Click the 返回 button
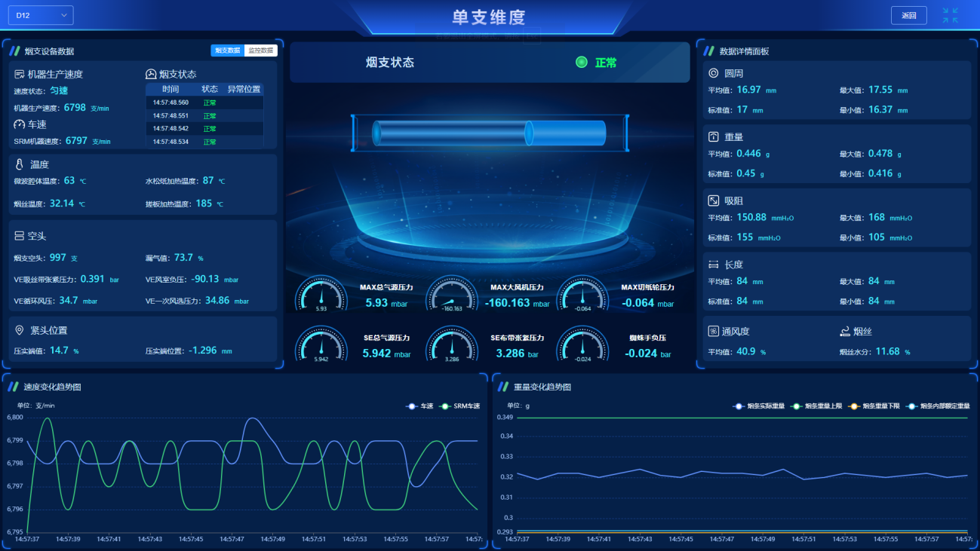Screen dimensions: 980x551 (x=908, y=14)
